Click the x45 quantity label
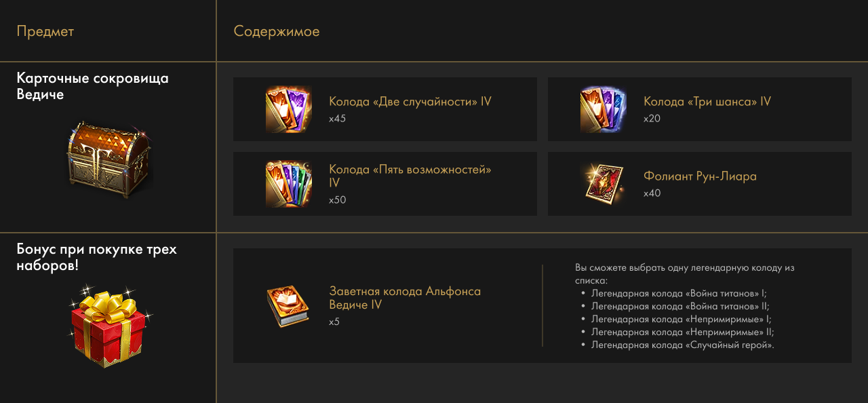868x403 pixels. point(338,119)
